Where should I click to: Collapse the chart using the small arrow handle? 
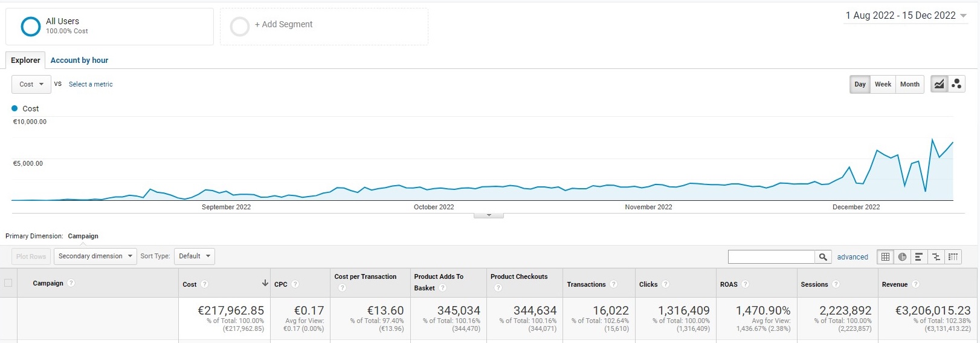point(489,215)
